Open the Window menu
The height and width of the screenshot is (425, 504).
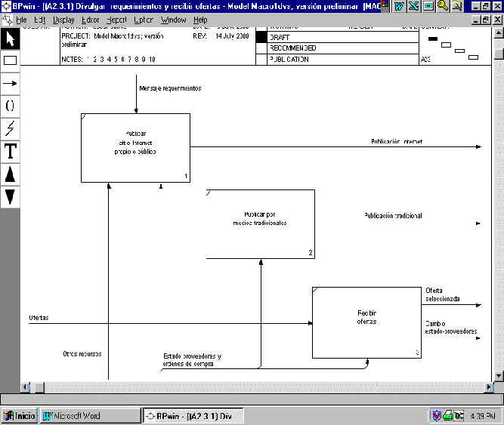pyautogui.click(x=174, y=19)
